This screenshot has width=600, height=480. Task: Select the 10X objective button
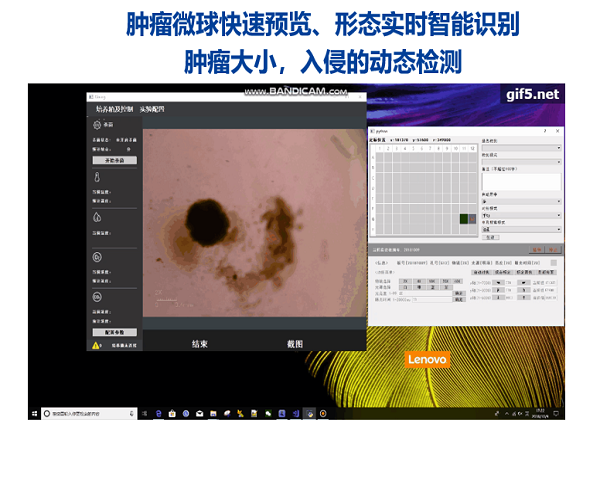[433, 281]
